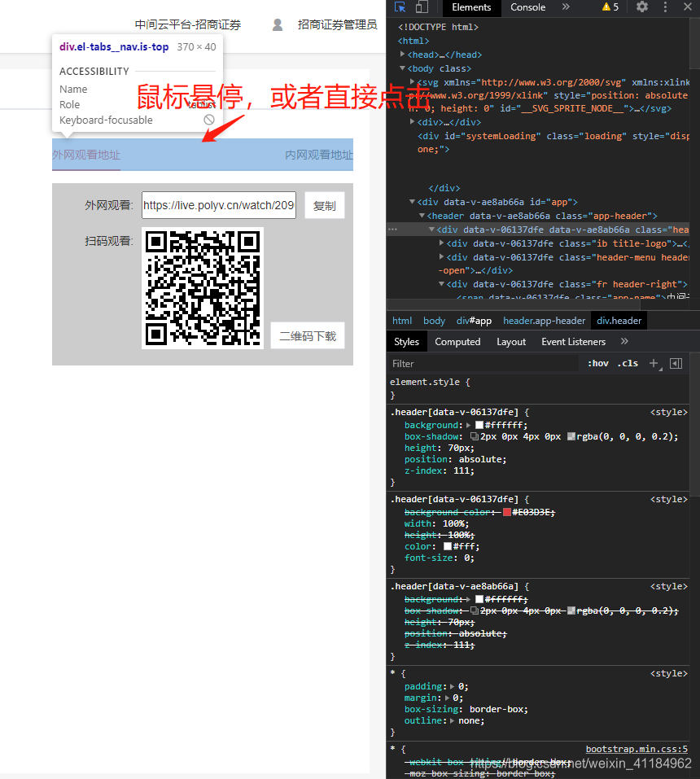
Task: Toggle the :hov element state button
Action: click(x=597, y=363)
